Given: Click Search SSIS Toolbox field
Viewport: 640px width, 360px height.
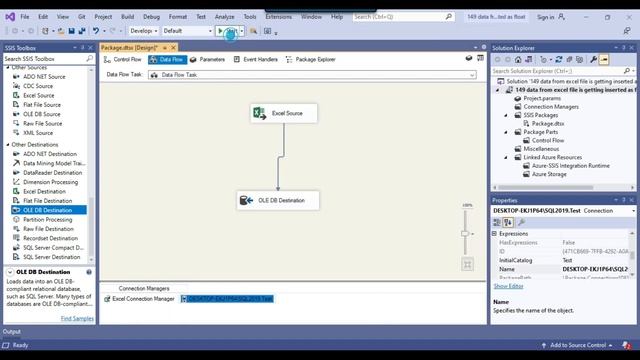Looking at the screenshot, I should click(44, 59).
